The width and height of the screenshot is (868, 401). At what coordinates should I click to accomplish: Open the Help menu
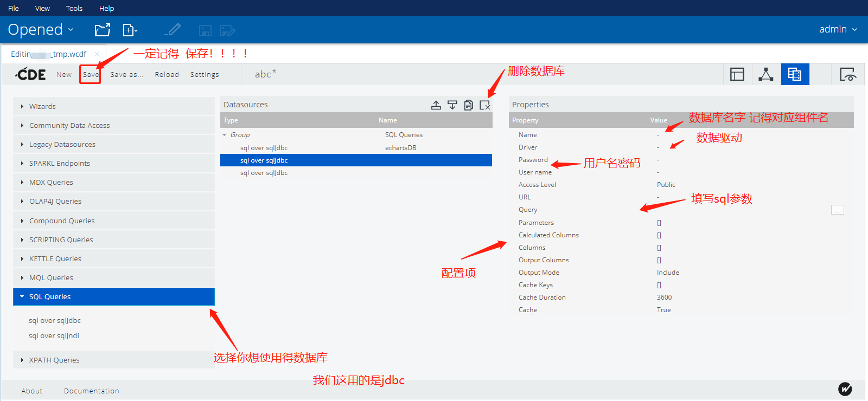coord(107,8)
